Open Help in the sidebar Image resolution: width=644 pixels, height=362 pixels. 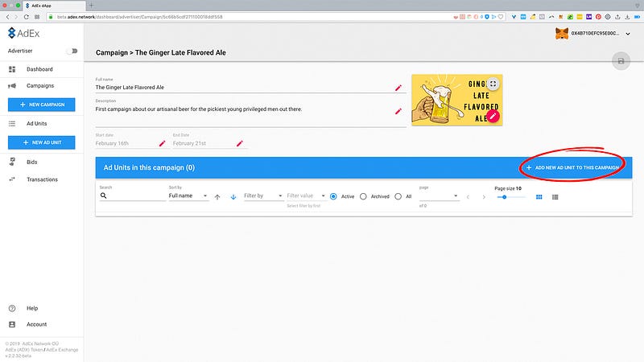point(32,308)
